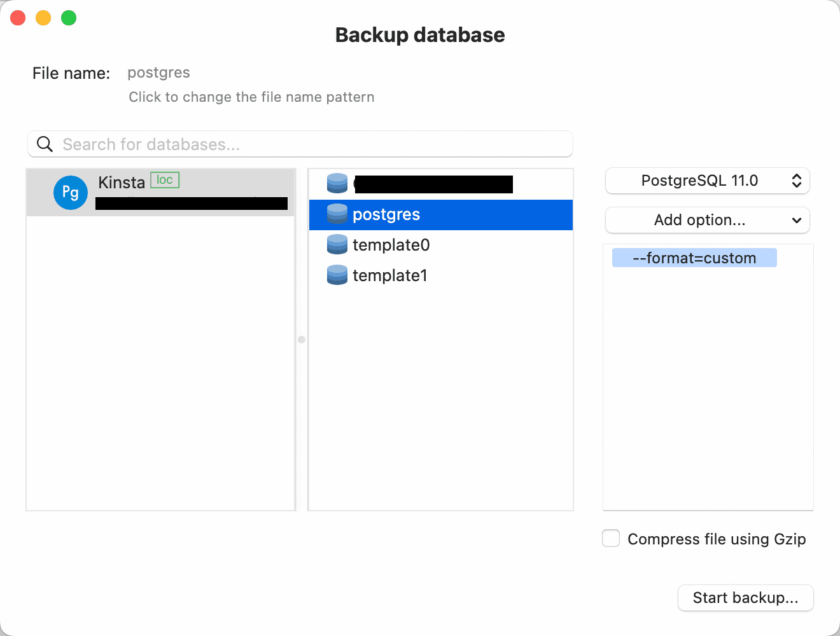Click the template1 database icon
The image size is (840, 636).
[337, 275]
